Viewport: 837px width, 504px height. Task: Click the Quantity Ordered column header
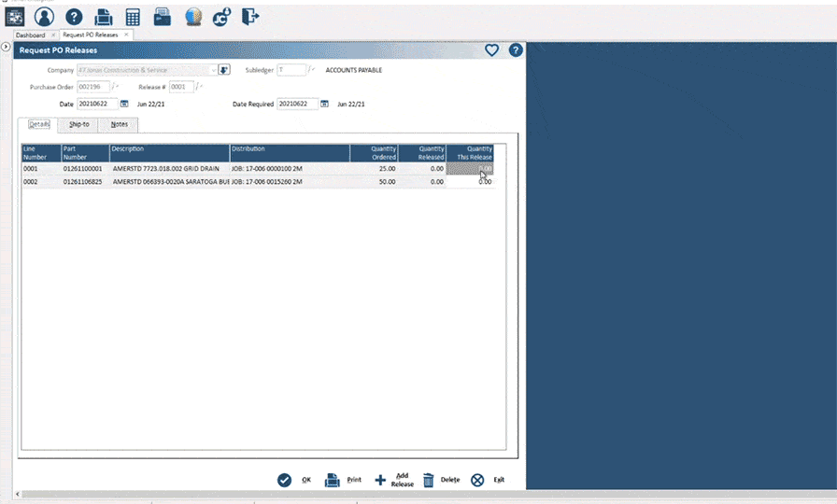[x=374, y=153]
